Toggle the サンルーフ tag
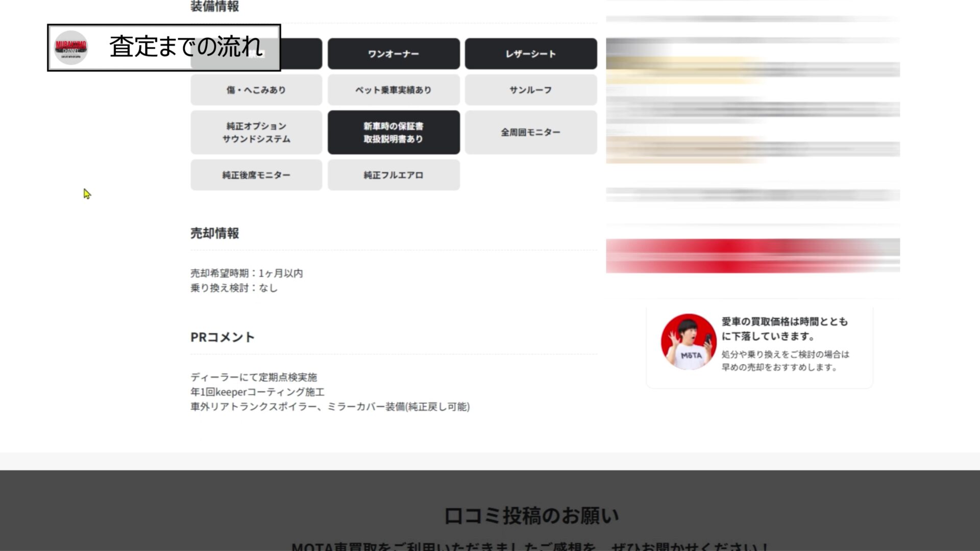This screenshot has height=551, width=980. (530, 90)
